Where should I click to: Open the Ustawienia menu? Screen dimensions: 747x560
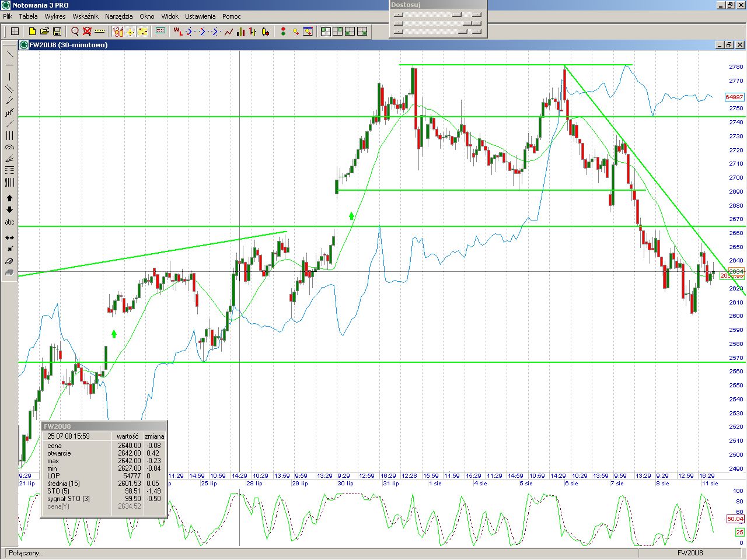tap(200, 16)
